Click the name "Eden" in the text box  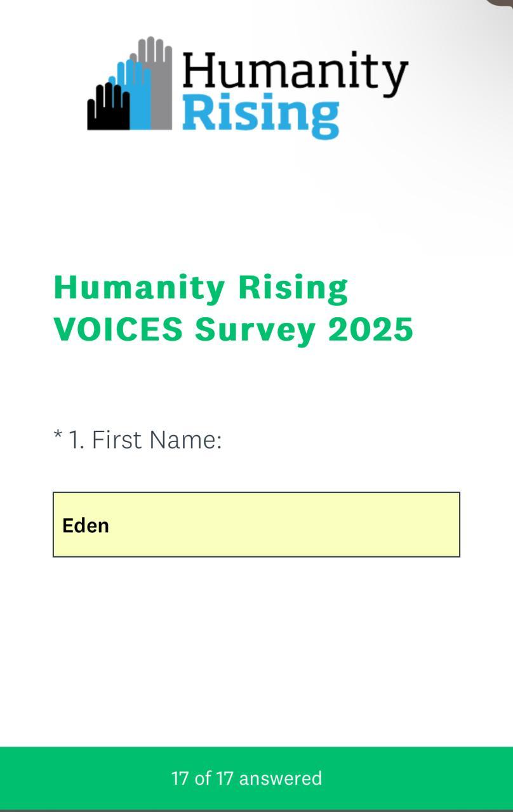pyautogui.click(x=86, y=526)
